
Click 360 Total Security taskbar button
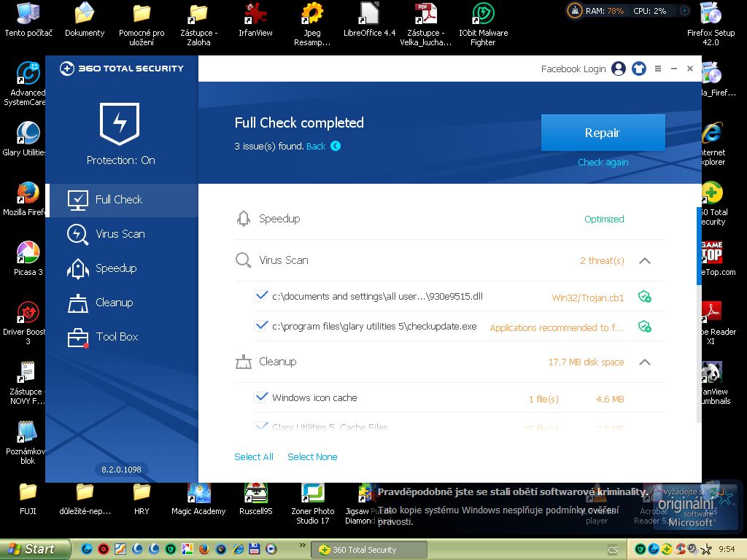[x=369, y=550]
